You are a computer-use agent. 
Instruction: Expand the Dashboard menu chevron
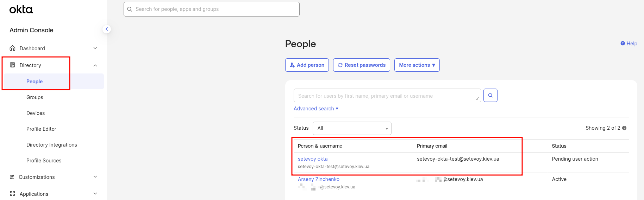[95, 48]
